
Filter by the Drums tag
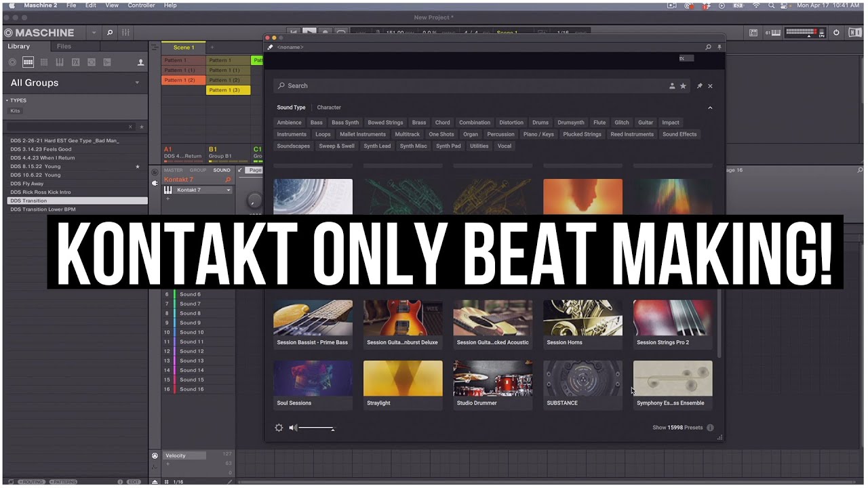(x=540, y=123)
